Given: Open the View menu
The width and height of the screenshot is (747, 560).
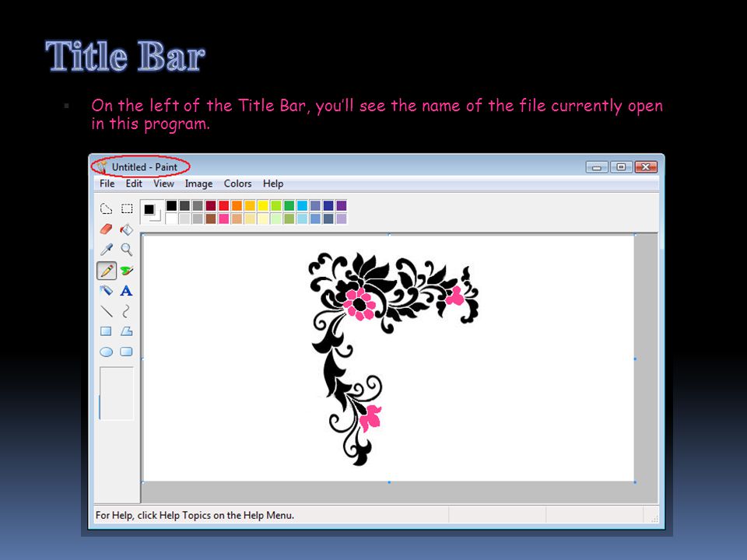Looking at the screenshot, I should (x=163, y=184).
